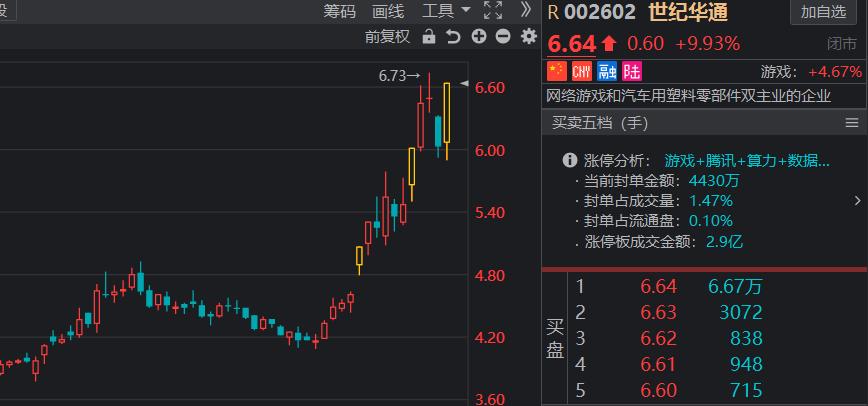Image resolution: width=868 pixels, height=406 pixels.
Task: Select bid level 1 price 6.64
Action: [x=659, y=286]
